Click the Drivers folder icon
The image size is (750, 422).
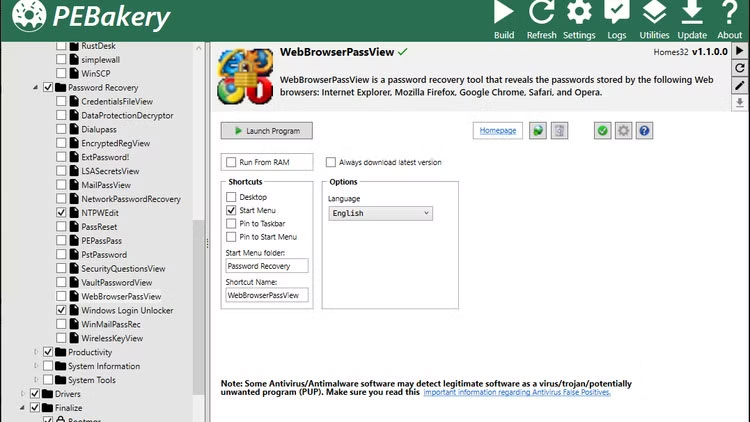coord(47,394)
